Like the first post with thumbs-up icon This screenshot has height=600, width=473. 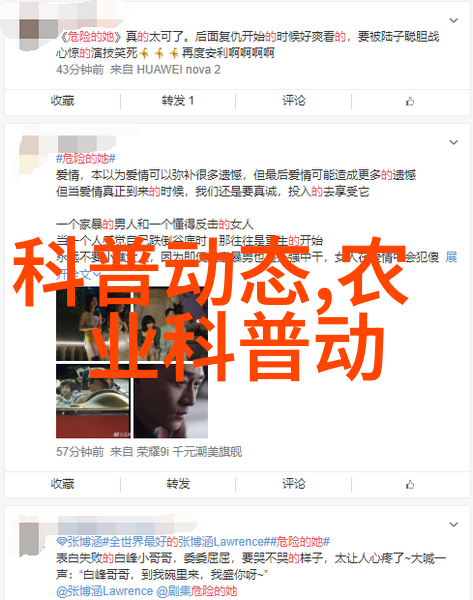[x=410, y=101]
